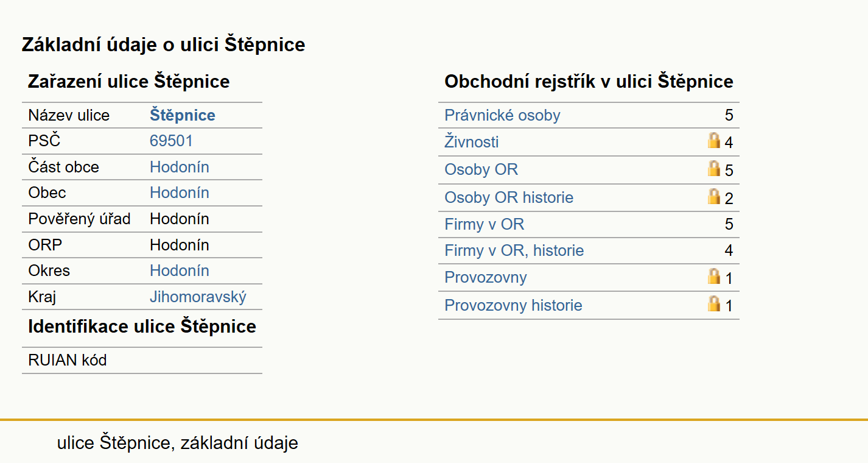Open the Provozovny historie link
Screen dimensions: 868x463
point(513,305)
